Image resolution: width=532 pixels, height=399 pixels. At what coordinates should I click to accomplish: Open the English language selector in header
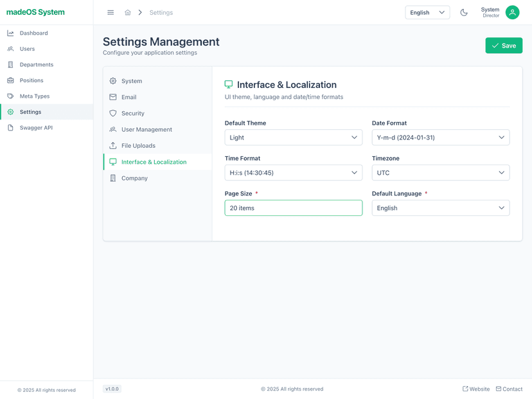coord(427,13)
